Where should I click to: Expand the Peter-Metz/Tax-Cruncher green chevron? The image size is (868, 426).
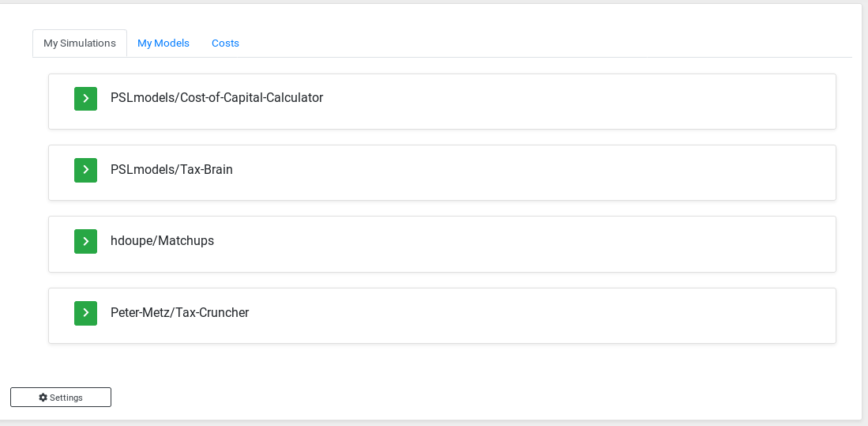[x=85, y=313]
